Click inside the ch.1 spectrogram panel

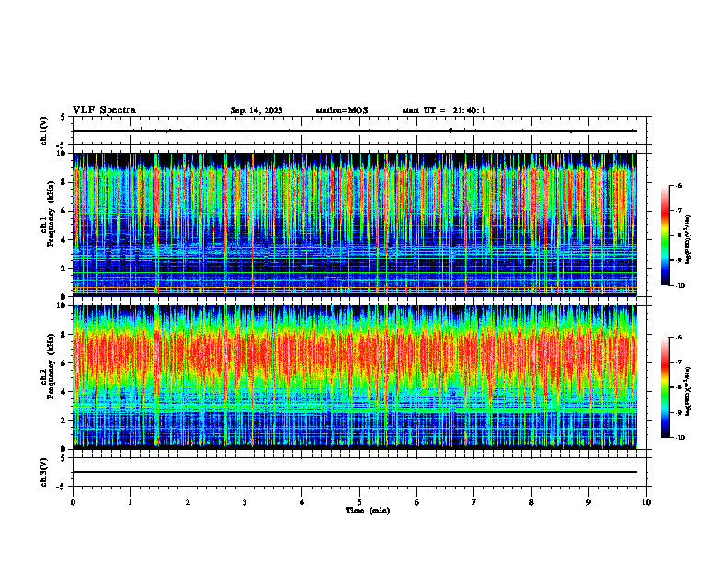(x=355, y=224)
